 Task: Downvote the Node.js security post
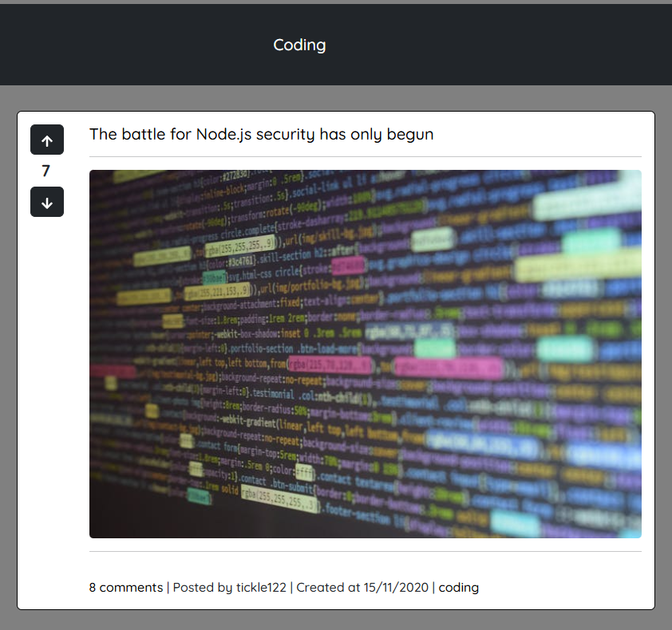47,203
